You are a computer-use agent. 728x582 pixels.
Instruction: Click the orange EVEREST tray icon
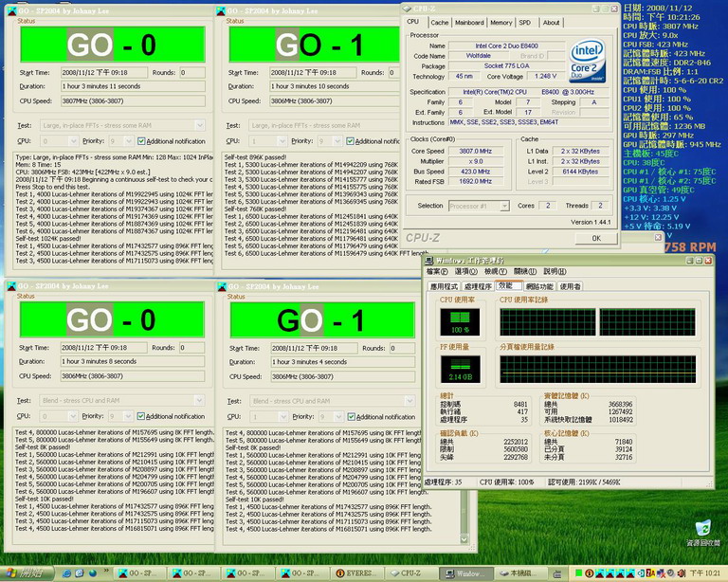click(x=589, y=573)
